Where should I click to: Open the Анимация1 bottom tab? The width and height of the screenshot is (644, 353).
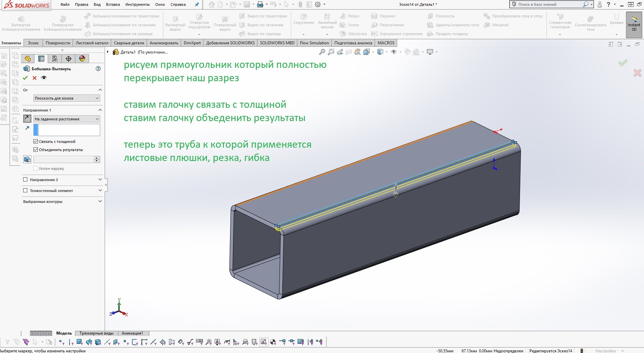tap(132, 333)
